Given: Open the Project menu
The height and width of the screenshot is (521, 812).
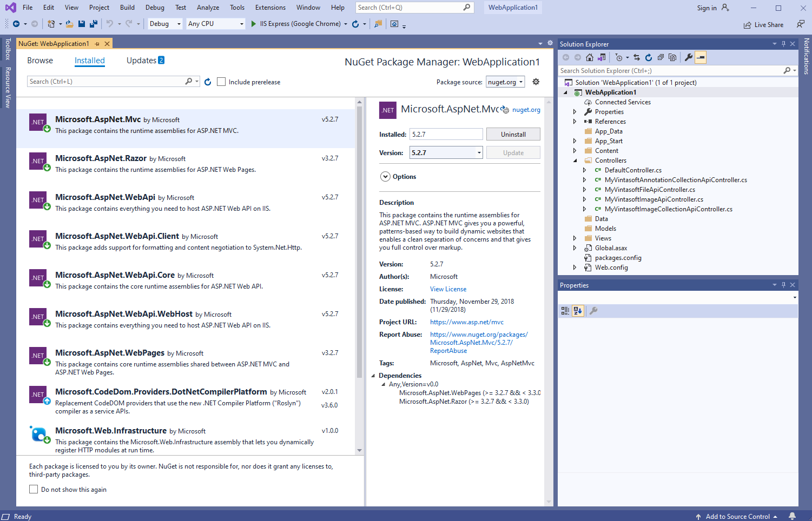Looking at the screenshot, I should pos(99,8).
